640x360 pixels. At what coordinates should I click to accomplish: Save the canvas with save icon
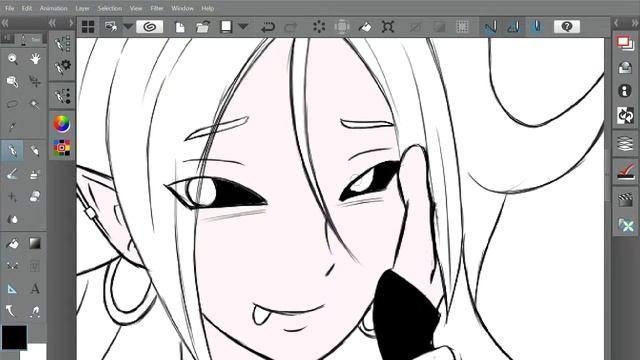click(x=226, y=27)
